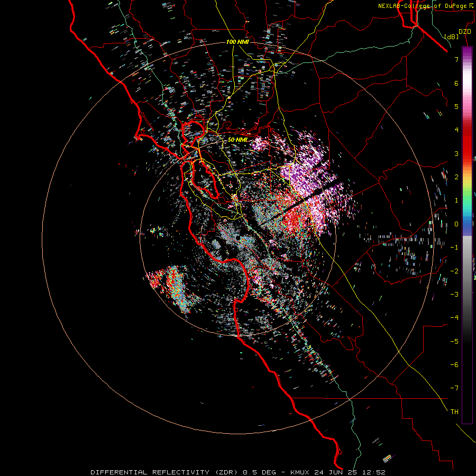Click the color scale label 2

pyautogui.click(x=456, y=177)
